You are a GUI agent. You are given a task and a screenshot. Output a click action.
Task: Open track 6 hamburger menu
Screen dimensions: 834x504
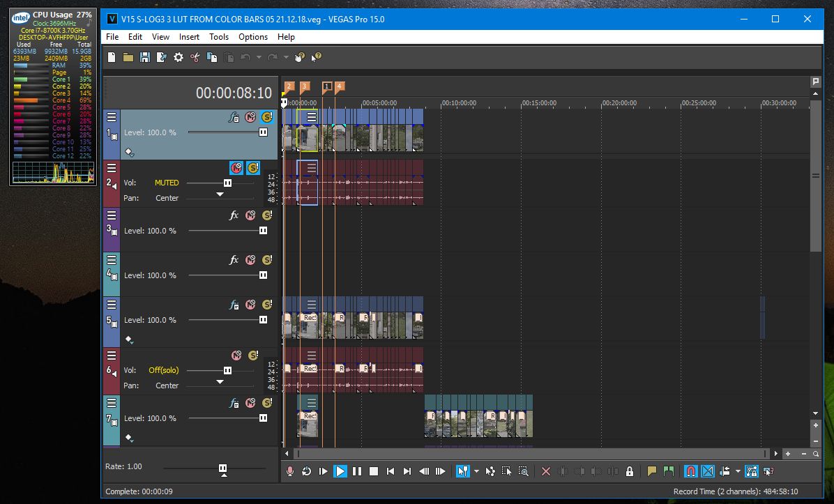tap(111, 355)
